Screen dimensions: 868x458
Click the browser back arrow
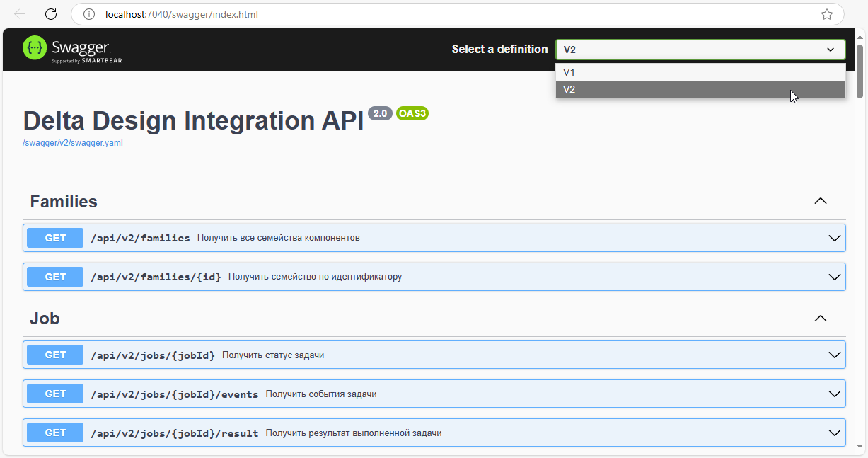pos(20,14)
